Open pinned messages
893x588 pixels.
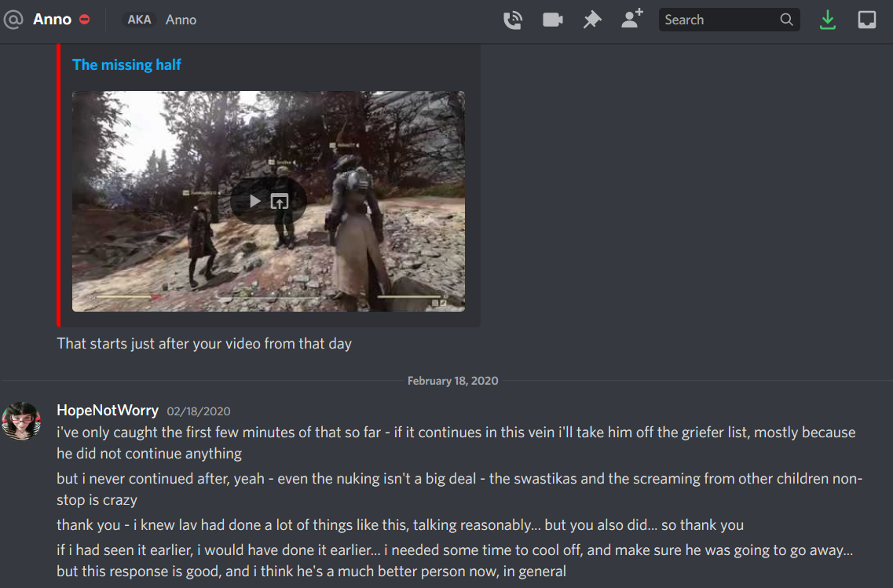coord(592,20)
